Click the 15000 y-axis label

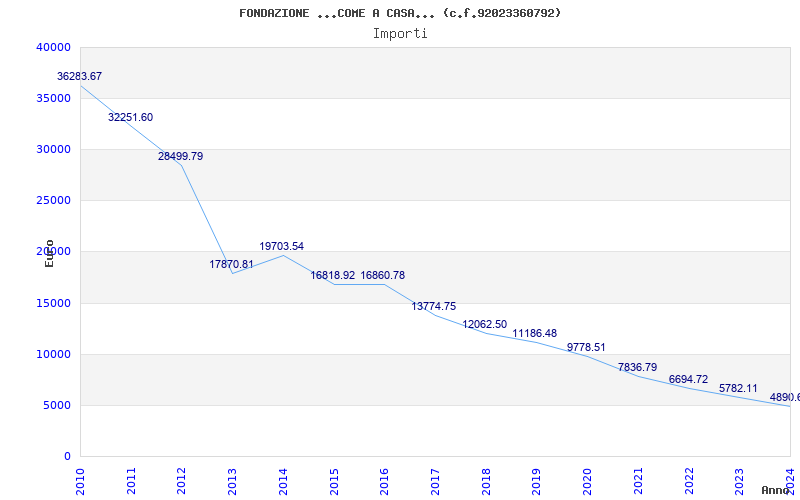(53, 304)
